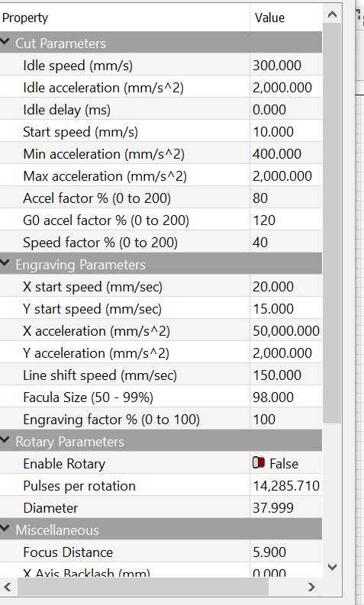Edit the Start speed value 10.000
The image size is (364, 605).
point(286,131)
